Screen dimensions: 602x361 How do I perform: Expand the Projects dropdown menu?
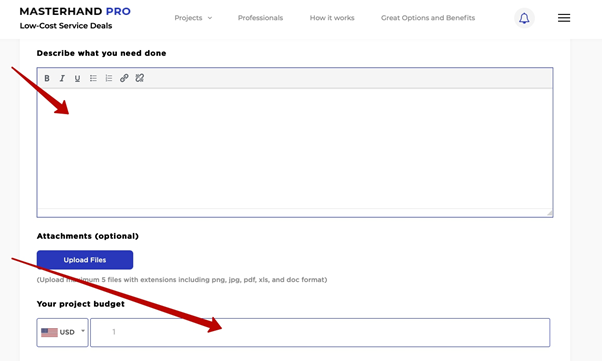click(193, 18)
